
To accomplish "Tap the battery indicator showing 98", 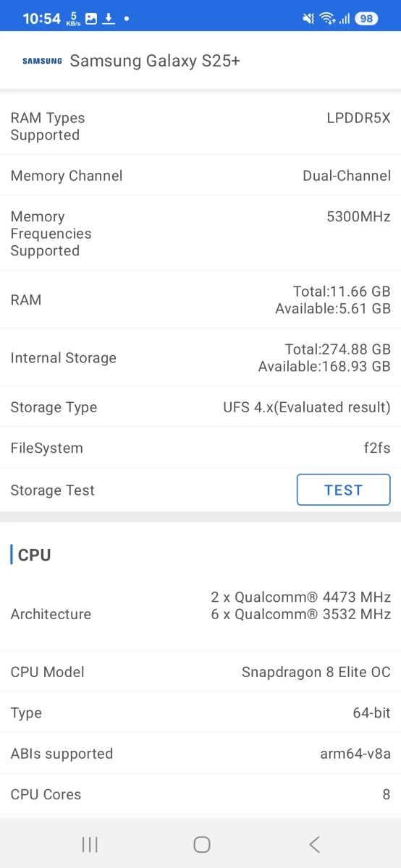I will click(x=366, y=19).
